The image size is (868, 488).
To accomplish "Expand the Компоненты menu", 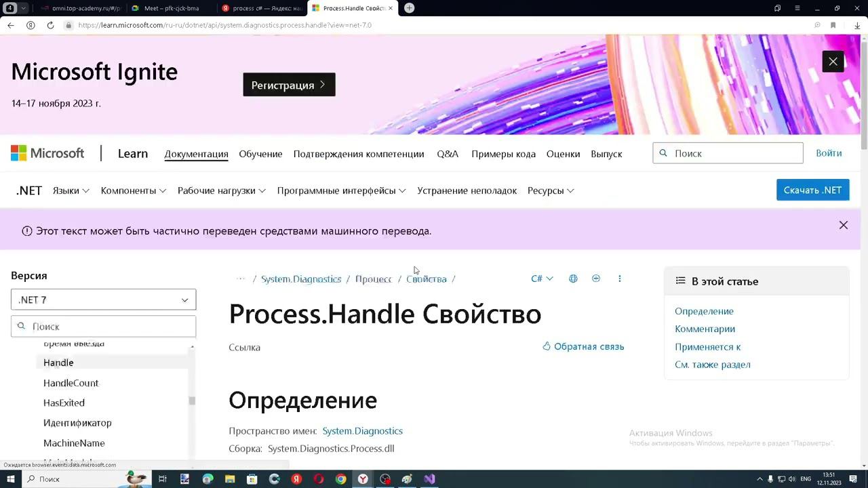I will (134, 190).
